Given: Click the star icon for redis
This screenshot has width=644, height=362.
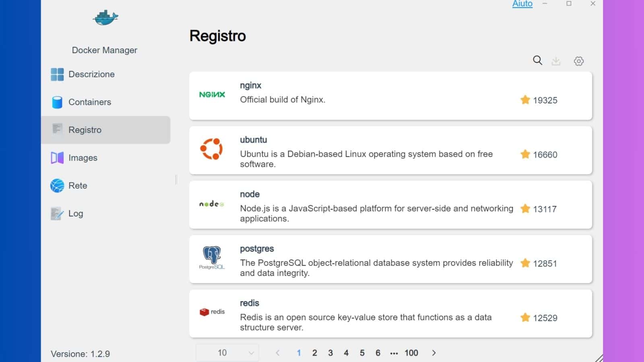Looking at the screenshot, I should pos(525,317).
